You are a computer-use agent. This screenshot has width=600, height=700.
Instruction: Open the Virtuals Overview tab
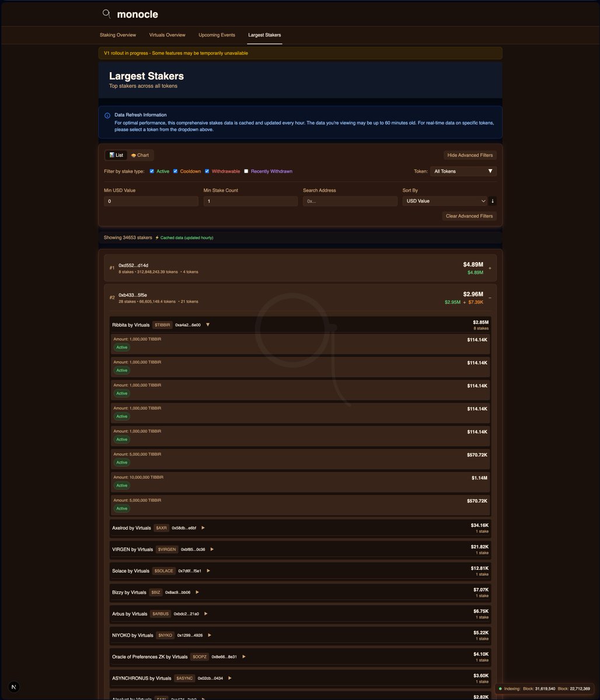(x=168, y=35)
